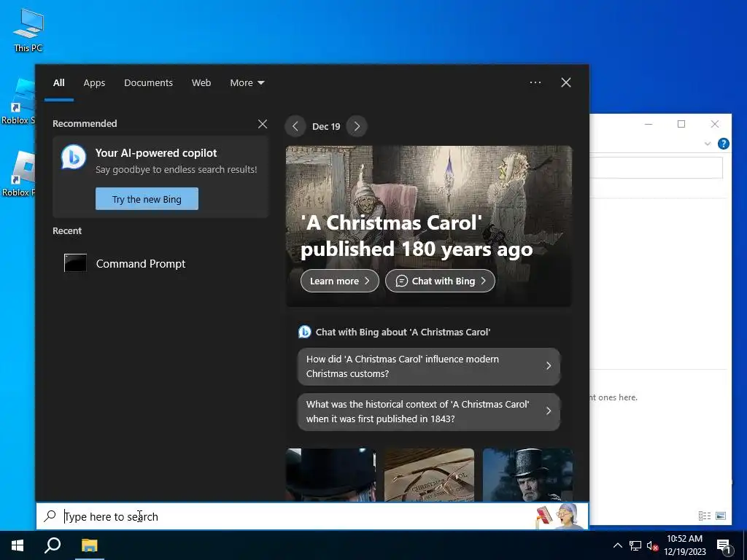The image size is (747, 560).
Task: Open 'A Christmas Carol' published headline
Action: click(417, 236)
